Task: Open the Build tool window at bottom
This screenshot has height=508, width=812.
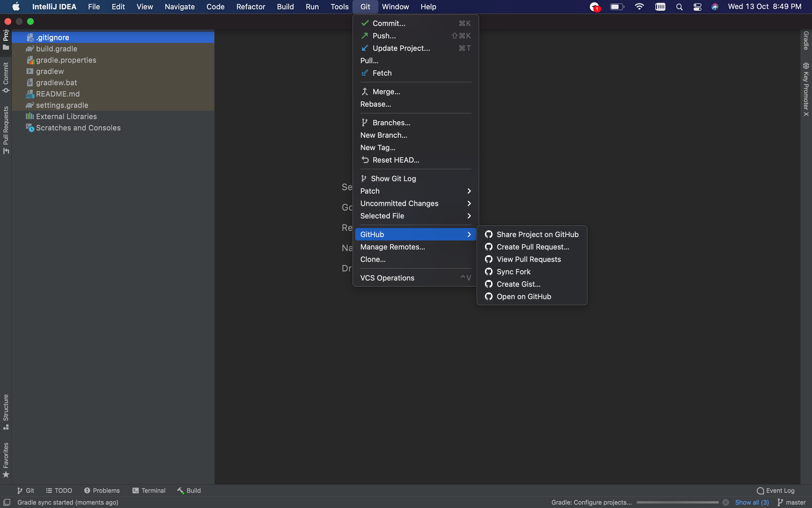Action: 189,491
